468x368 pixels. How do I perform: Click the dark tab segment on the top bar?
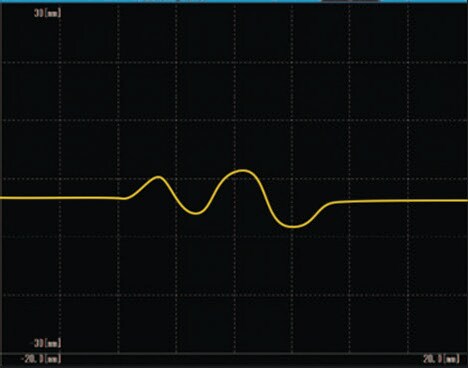[x=350, y=1]
